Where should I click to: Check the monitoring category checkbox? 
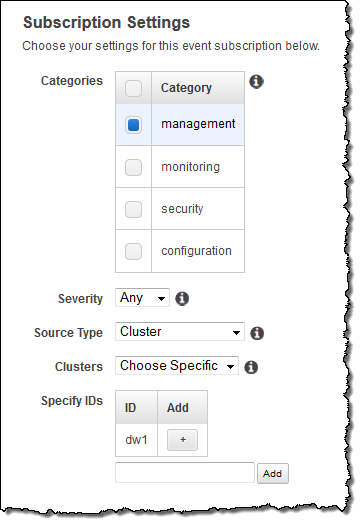tap(133, 167)
